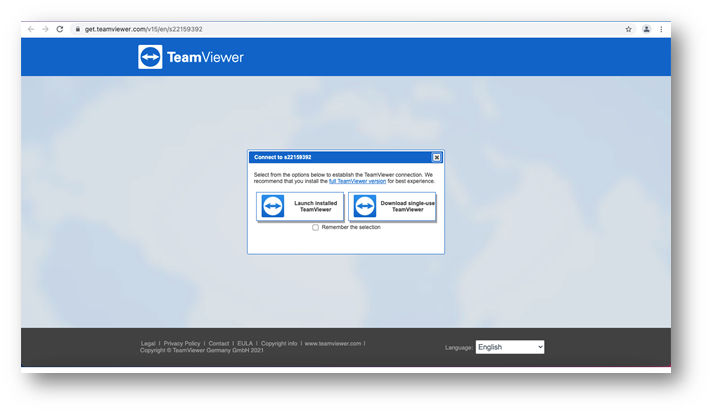Open the EULA footer link
Viewport: 713px width, 415px height.
(245, 344)
